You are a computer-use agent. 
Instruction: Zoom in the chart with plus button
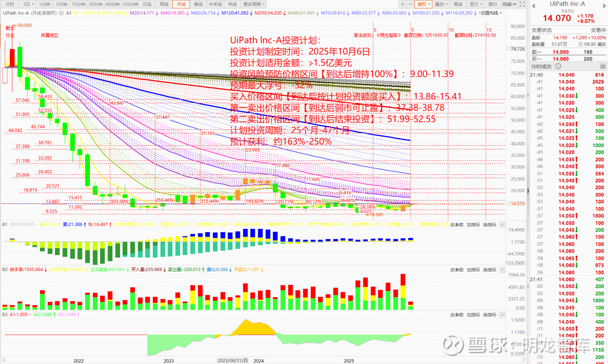(402, 4)
